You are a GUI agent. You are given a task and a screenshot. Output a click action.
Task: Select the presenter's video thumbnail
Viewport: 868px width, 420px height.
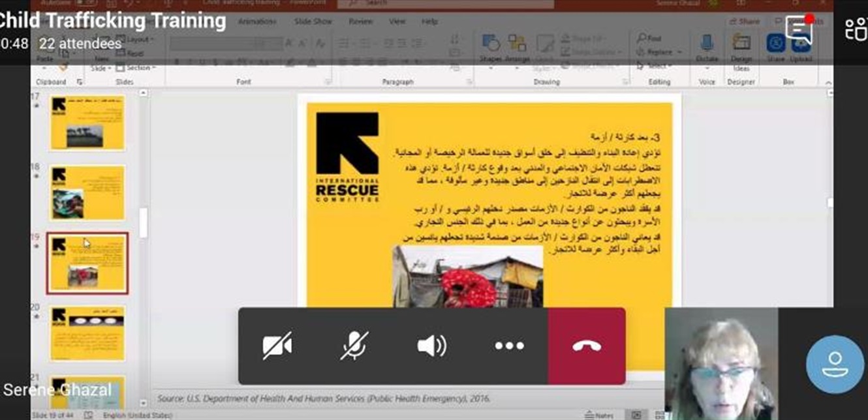pyautogui.click(x=721, y=364)
